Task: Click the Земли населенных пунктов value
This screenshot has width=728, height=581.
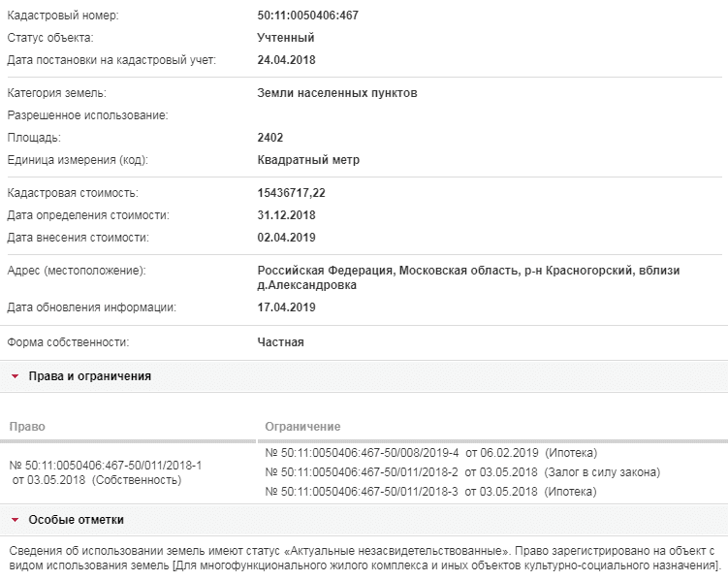Action: pyautogui.click(x=337, y=93)
